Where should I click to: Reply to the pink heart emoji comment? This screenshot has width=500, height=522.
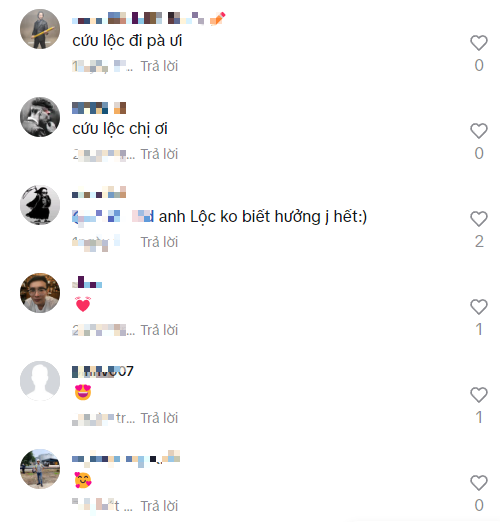point(159,330)
